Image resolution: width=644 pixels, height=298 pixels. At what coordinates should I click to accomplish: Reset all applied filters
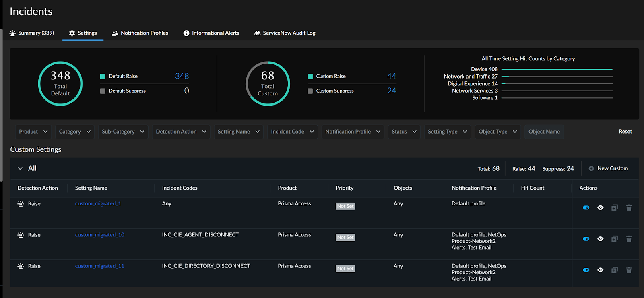(x=625, y=132)
